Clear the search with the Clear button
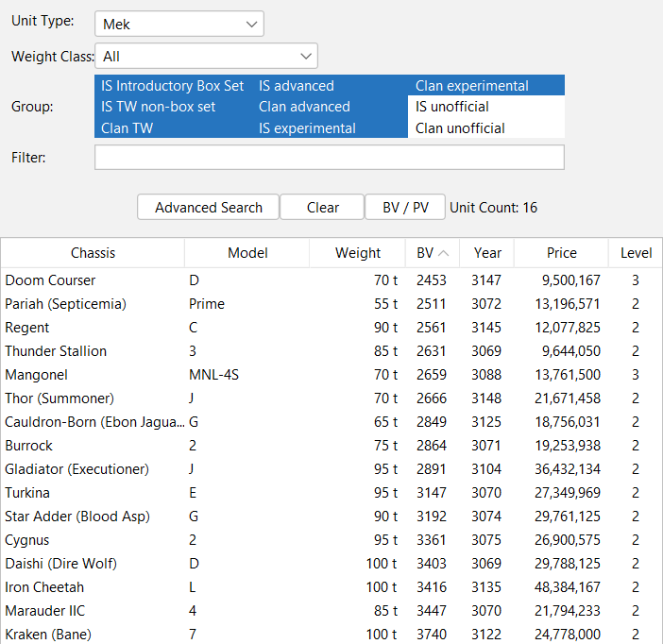The image size is (663, 644). coord(322,207)
